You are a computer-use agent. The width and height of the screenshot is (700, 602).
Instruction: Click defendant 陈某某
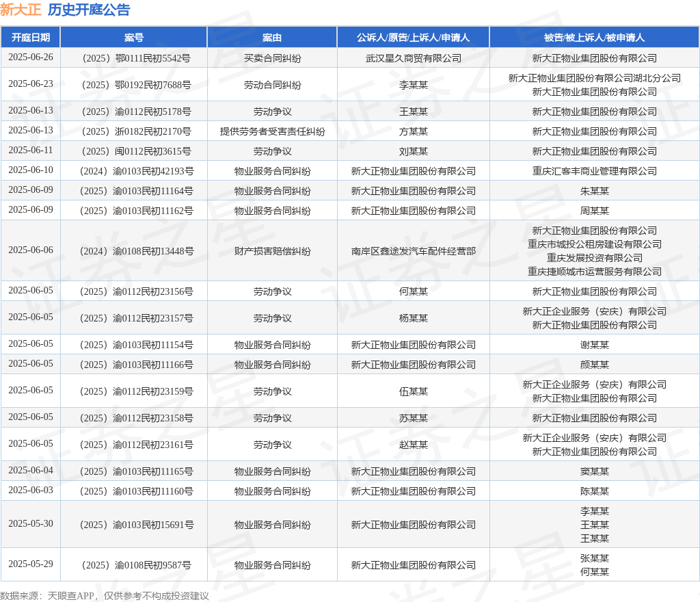pyautogui.click(x=595, y=491)
